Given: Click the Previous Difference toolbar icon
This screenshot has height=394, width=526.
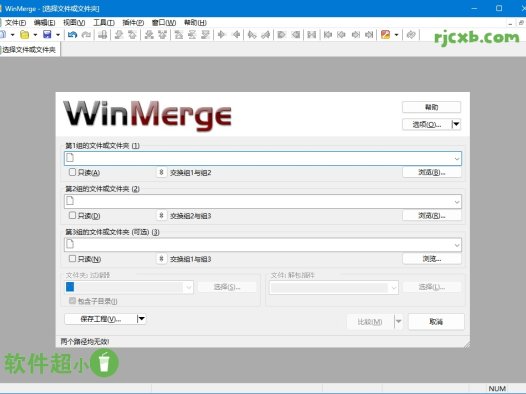Looking at the screenshot, I should [x=132, y=35].
